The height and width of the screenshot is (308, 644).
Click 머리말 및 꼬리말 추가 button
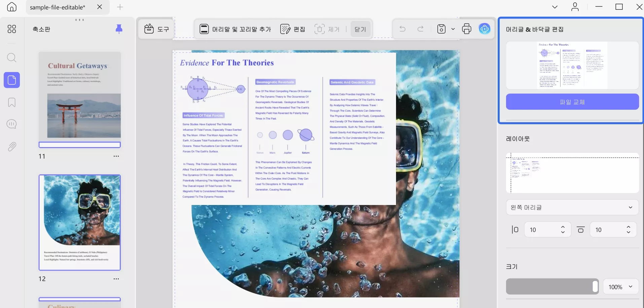pyautogui.click(x=236, y=29)
